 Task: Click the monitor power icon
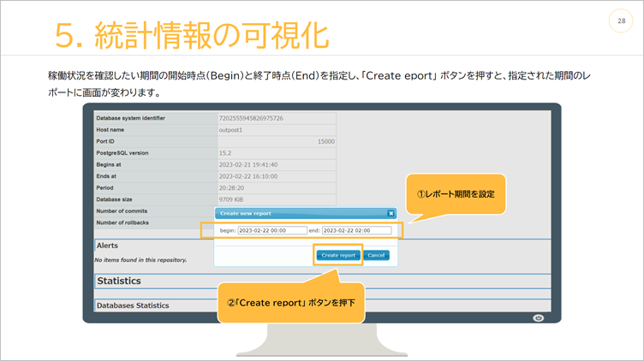[x=538, y=318]
